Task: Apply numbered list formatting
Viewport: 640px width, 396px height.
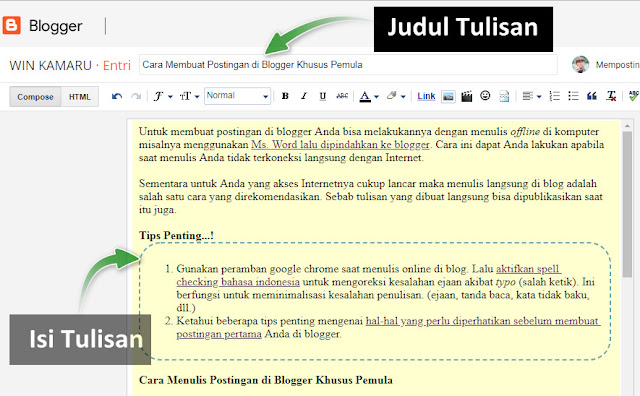Action: coord(554,96)
